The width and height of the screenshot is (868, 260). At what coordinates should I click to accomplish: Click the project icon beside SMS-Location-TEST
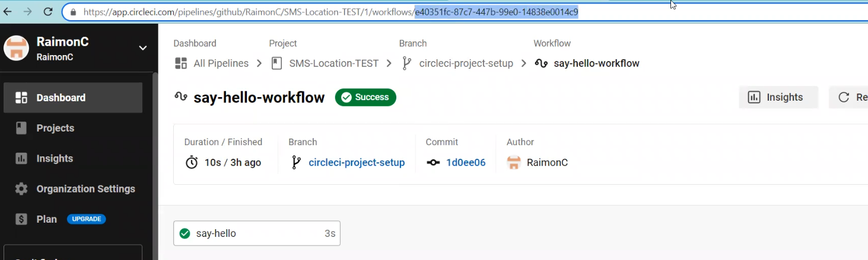(276, 63)
